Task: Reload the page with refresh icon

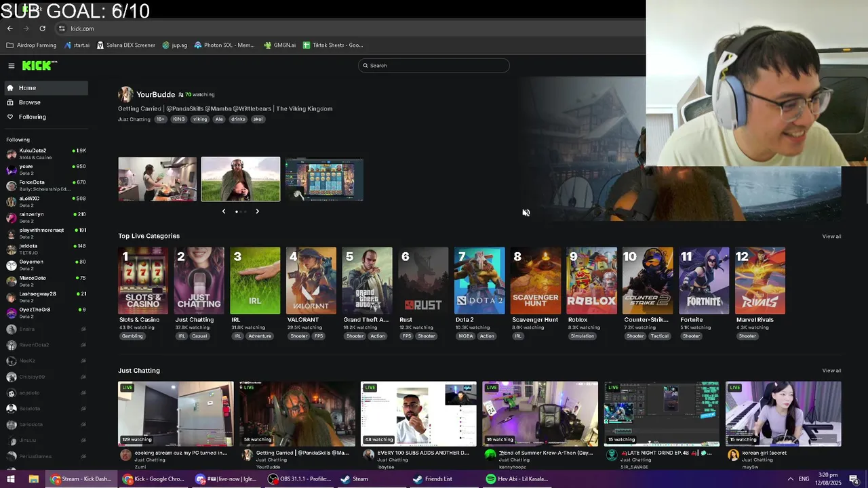Action: point(42,28)
